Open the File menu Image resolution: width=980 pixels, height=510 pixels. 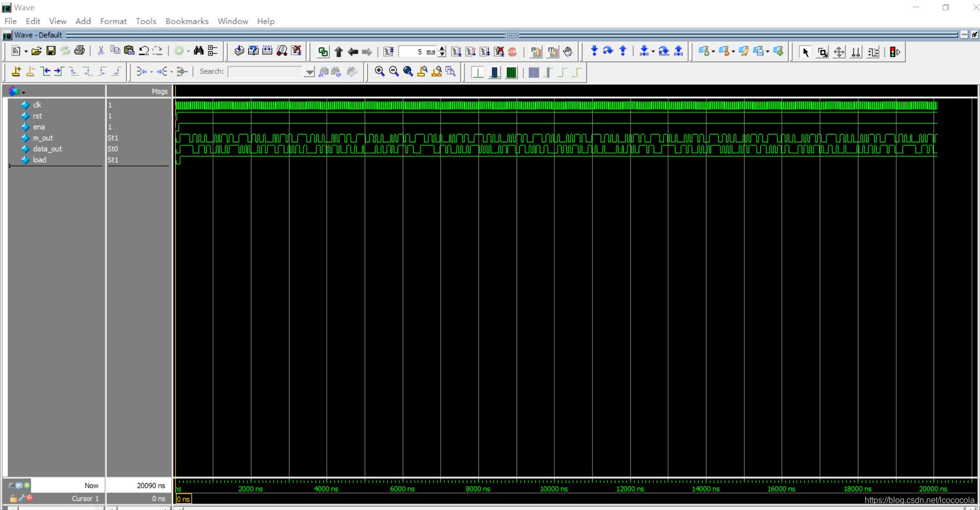click(x=10, y=21)
